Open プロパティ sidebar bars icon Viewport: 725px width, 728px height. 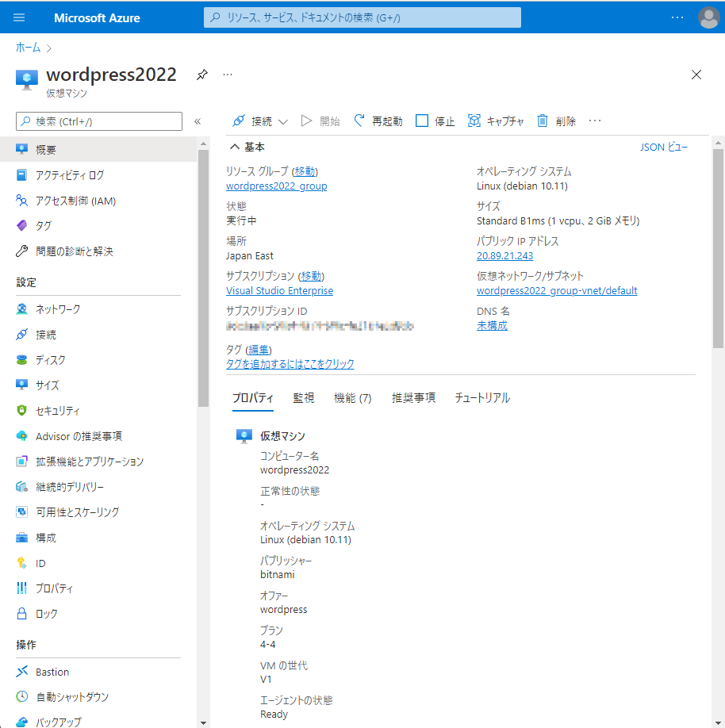pyautogui.click(x=22, y=588)
